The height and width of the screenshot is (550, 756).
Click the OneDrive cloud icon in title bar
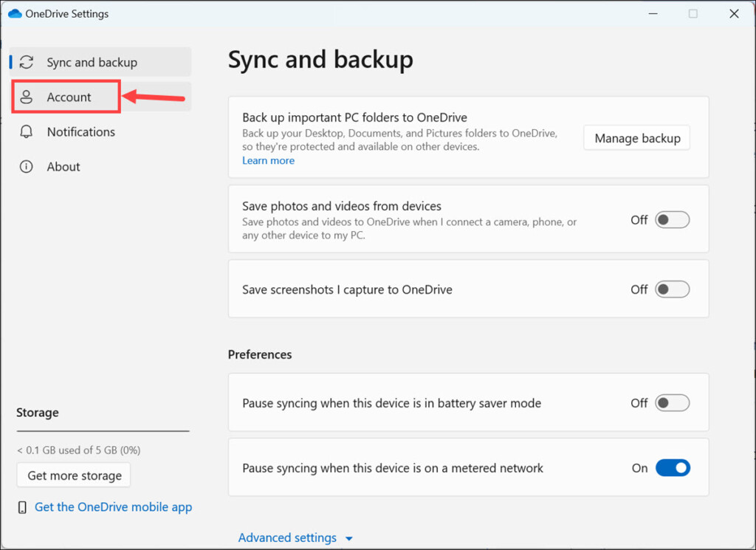(14, 13)
